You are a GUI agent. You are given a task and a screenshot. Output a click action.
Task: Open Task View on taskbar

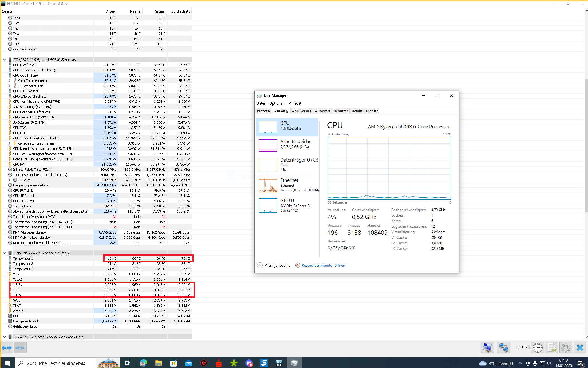pos(128,363)
